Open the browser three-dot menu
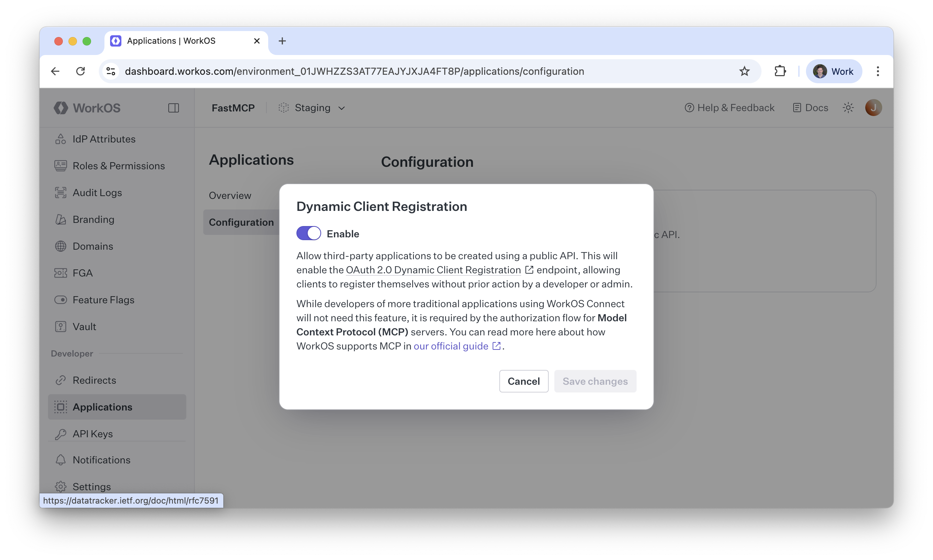 pos(878,71)
